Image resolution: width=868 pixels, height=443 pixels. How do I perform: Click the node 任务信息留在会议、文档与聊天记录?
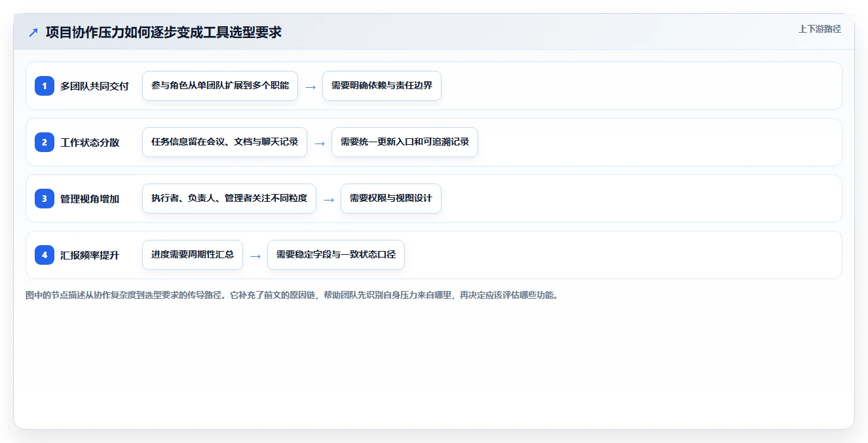(x=225, y=142)
